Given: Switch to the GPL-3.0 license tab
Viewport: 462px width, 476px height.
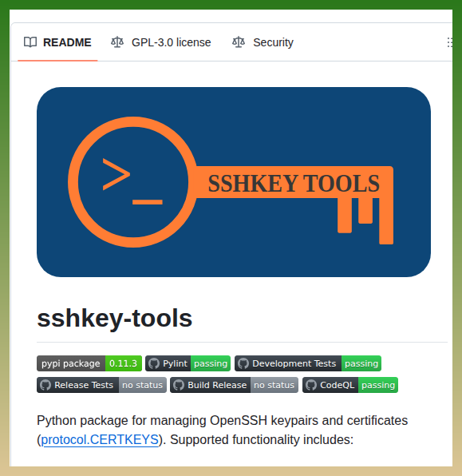Looking at the screenshot, I should click(x=161, y=42).
